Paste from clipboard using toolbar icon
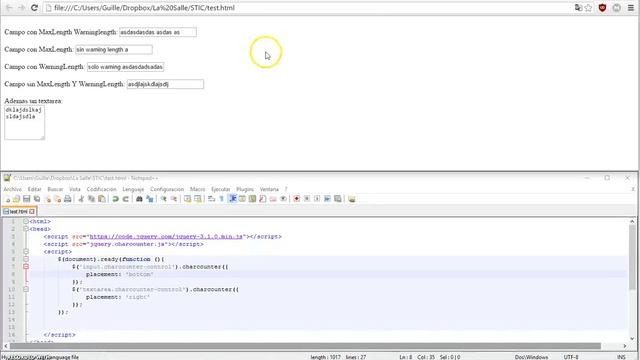The image size is (640, 360). tap(102, 199)
